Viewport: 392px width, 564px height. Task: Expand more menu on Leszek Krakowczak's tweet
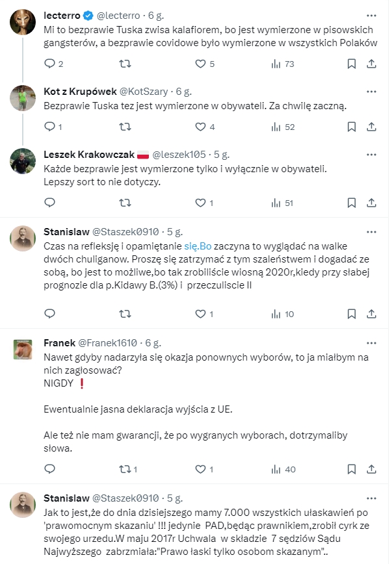(371, 155)
